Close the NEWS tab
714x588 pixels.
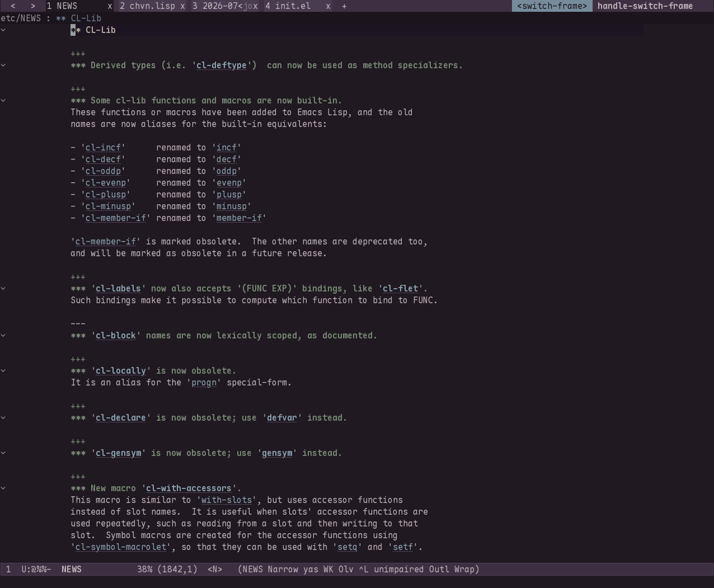tap(110, 6)
